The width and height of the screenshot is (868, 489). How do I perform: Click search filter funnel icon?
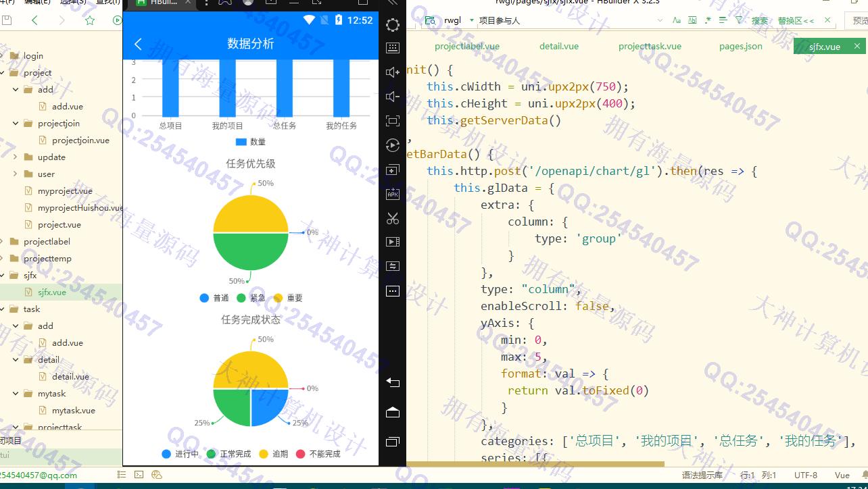[x=739, y=20]
